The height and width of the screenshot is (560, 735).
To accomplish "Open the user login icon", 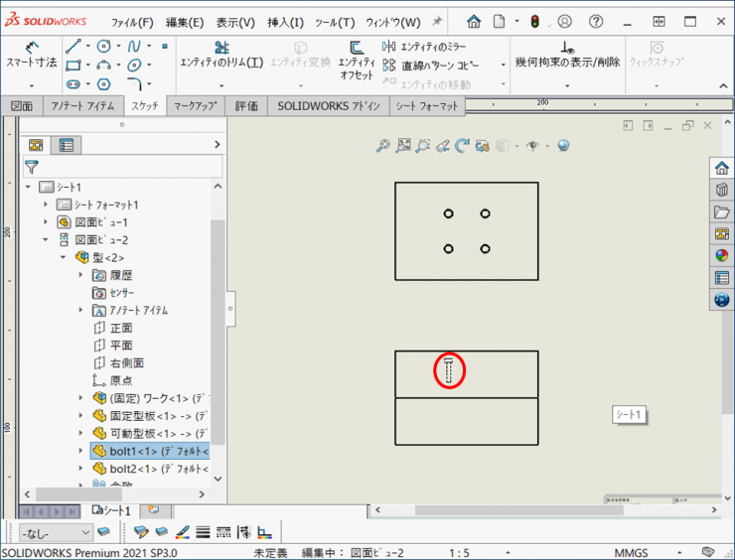I will pos(565,22).
